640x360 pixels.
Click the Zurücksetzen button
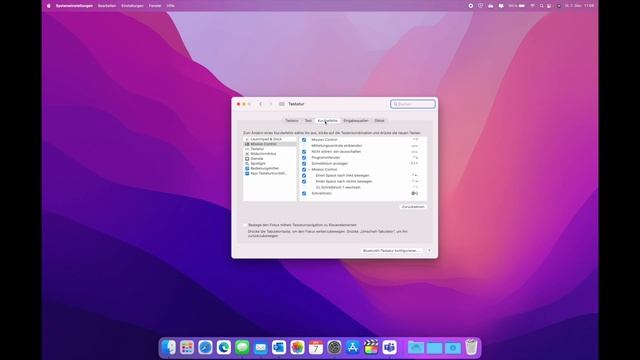(x=413, y=207)
